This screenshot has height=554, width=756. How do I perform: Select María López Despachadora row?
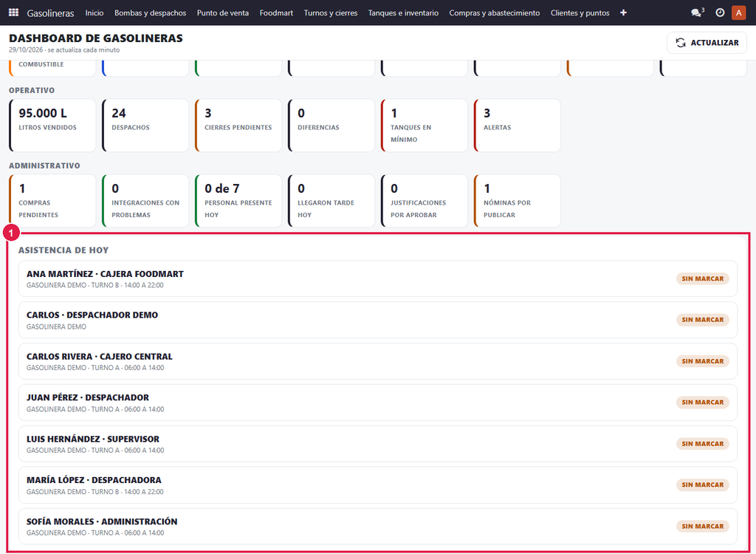coord(378,485)
